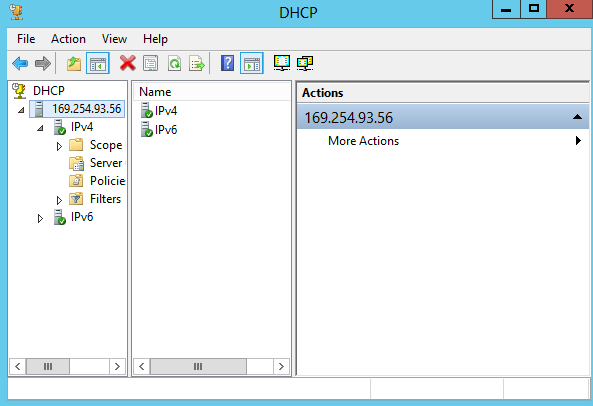
Task: Click the single monitor server toolbar icon
Action: (282, 63)
